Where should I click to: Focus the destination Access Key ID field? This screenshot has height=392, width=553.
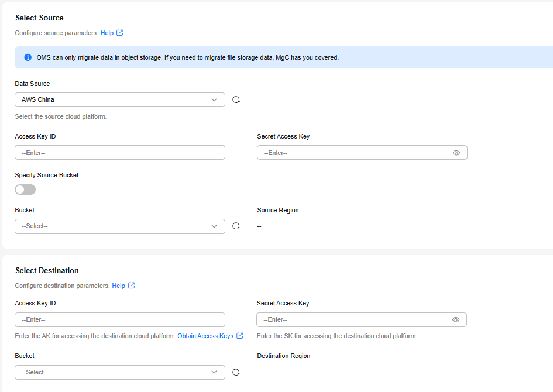[120, 319]
